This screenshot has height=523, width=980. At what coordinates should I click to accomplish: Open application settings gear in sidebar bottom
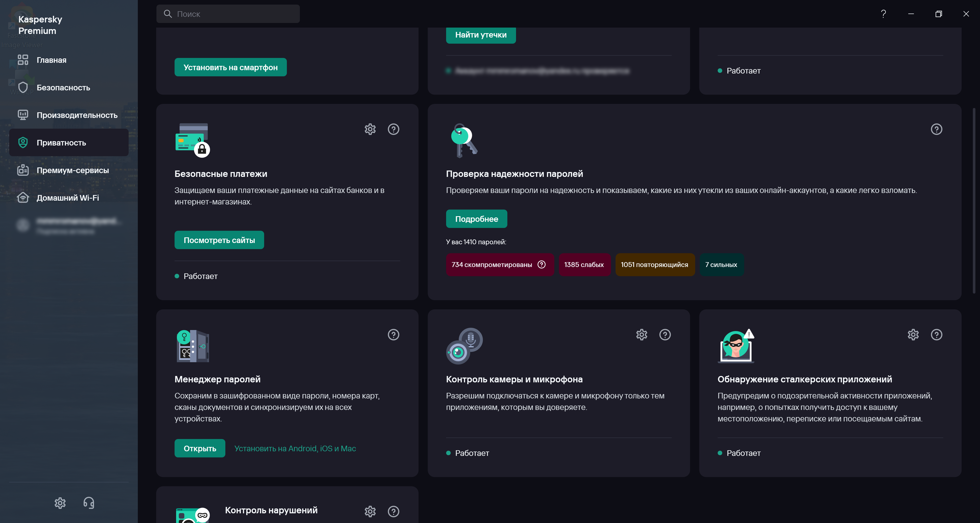point(60,503)
